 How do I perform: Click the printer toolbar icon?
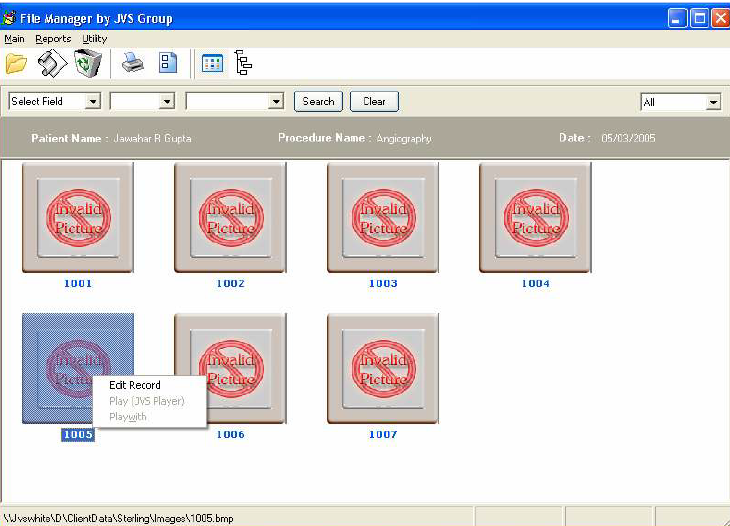(133, 64)
